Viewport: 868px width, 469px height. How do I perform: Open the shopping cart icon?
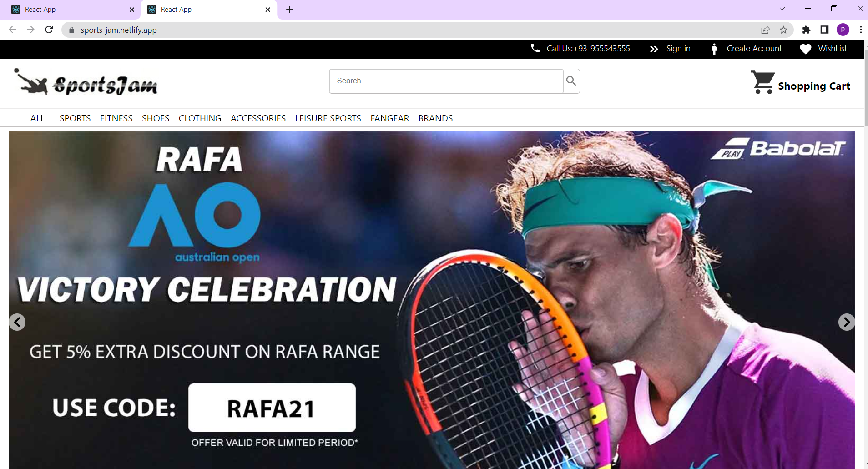pyautogui.click(x=763, y=82)
